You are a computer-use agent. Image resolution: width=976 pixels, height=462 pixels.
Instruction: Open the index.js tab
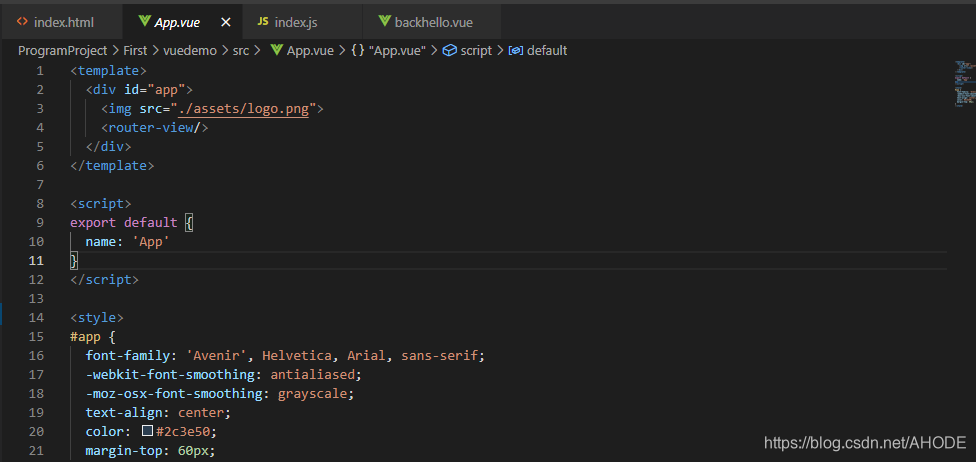301,22
